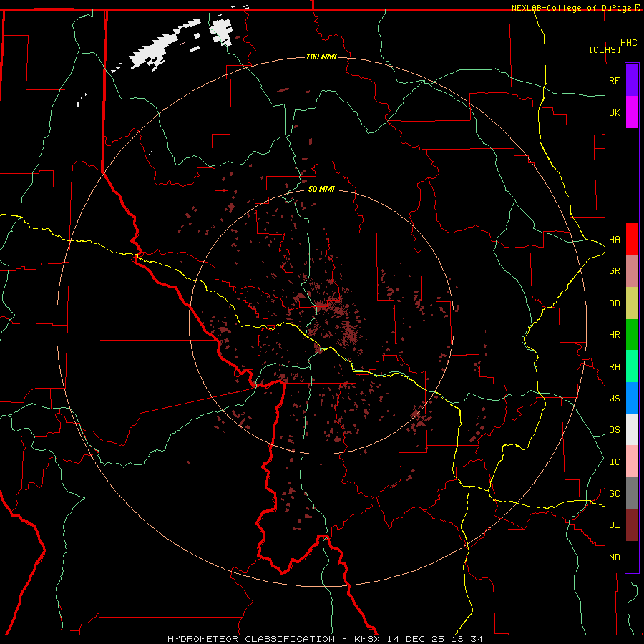Click the GC legend label
The image size is (644, 644).
click(614, 493)
